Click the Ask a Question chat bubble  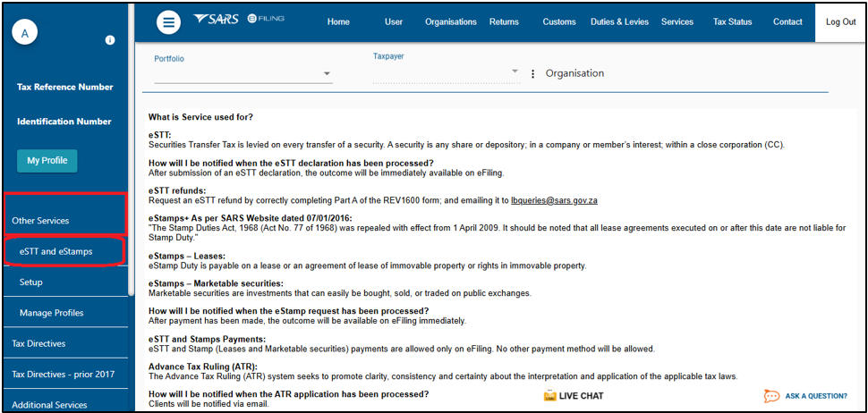(771, 396)
